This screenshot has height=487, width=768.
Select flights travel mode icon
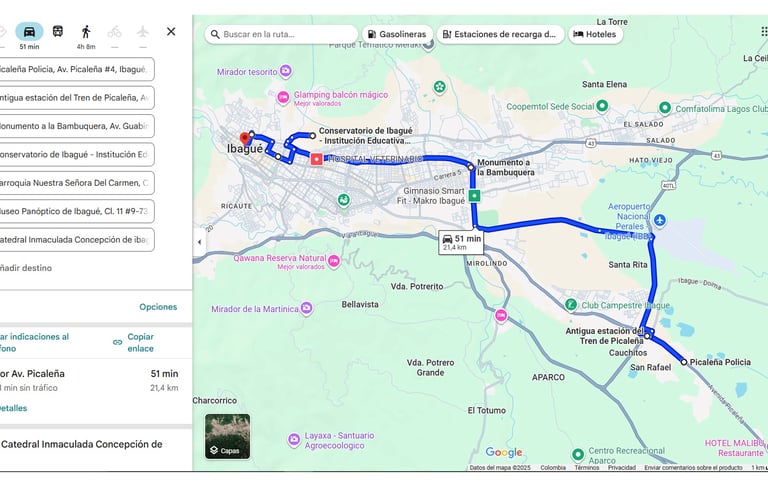143,32
